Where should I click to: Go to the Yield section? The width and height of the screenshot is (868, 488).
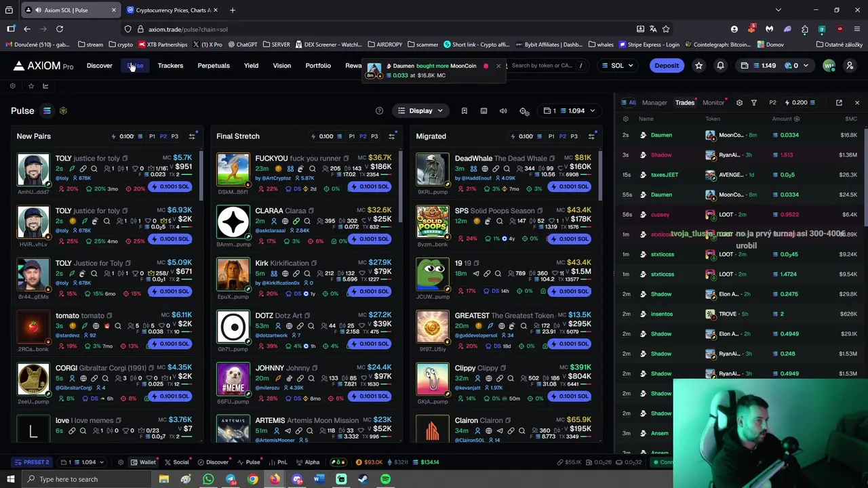pos(251,66)
